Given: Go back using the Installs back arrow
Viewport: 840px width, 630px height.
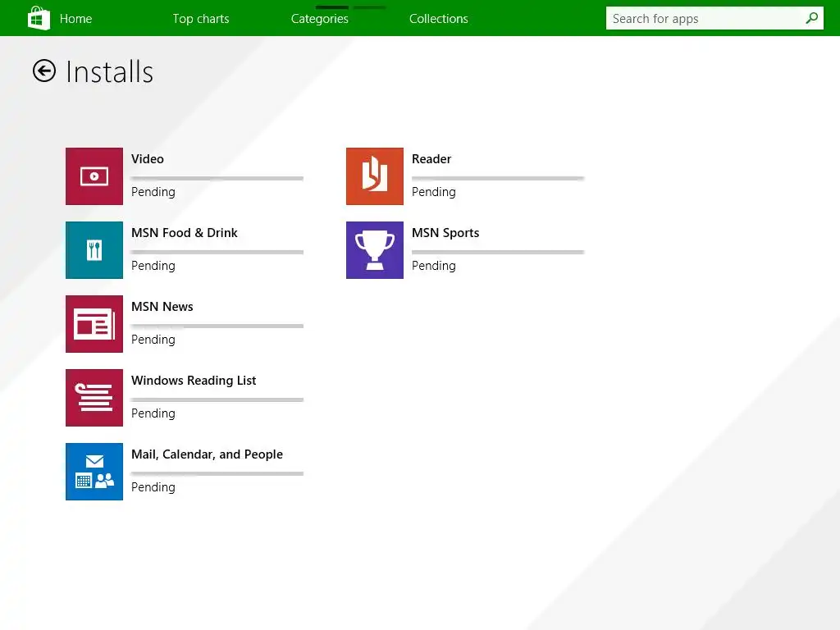Looking at the screenshot, I should pos(44,71).
